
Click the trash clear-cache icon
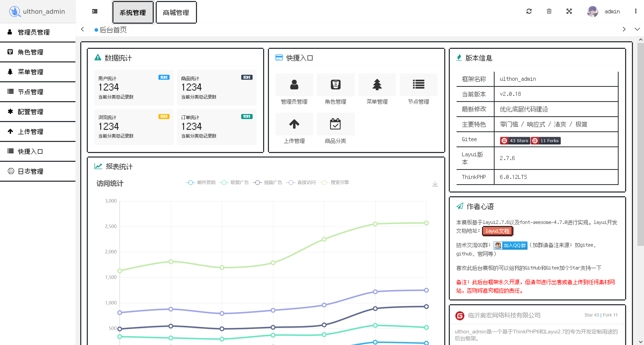tap(549, 11)
